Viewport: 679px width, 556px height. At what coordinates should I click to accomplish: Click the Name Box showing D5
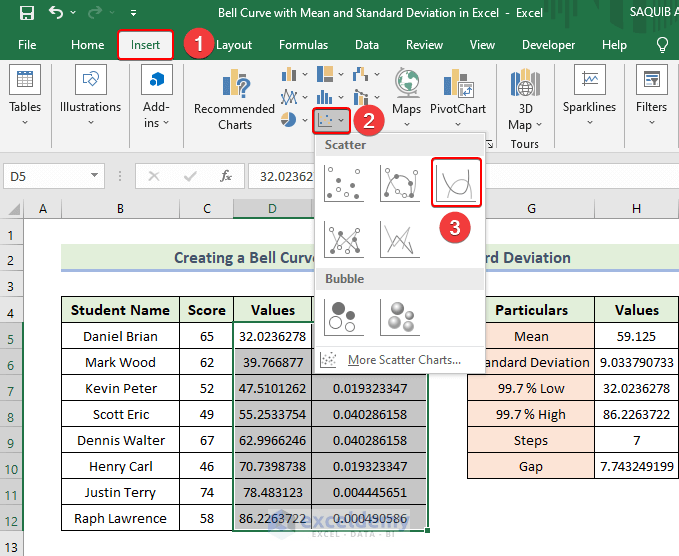coord(54,176)
